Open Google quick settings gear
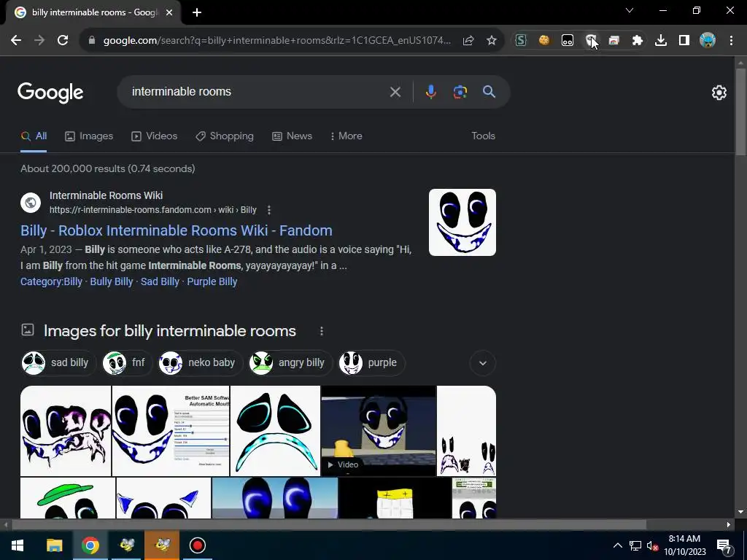Screen dimensions: 747x560 pos(719,93)
